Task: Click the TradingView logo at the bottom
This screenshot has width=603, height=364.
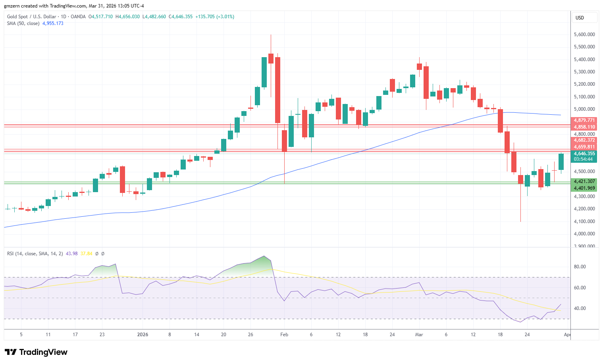Action: click(x=36, y=352)
